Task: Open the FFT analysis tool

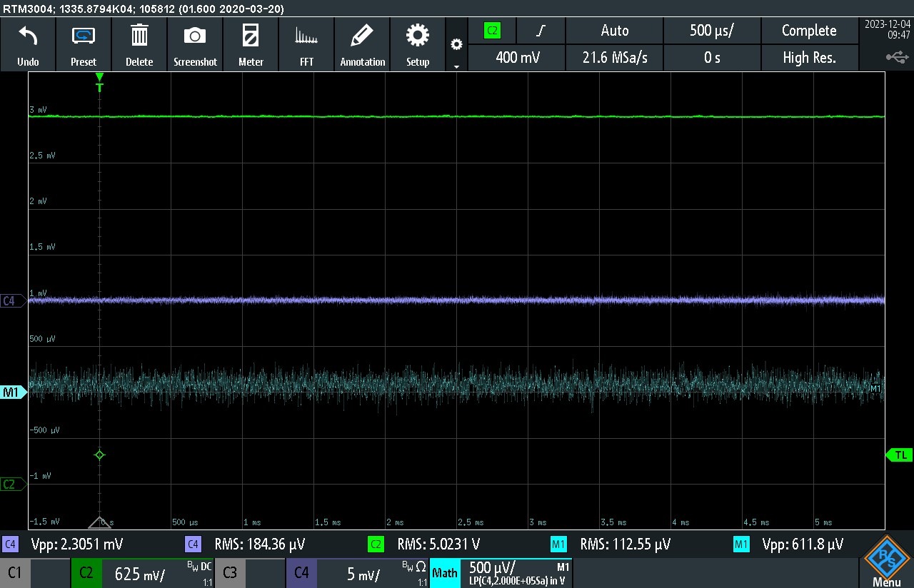Action: [x=306, y=44]
